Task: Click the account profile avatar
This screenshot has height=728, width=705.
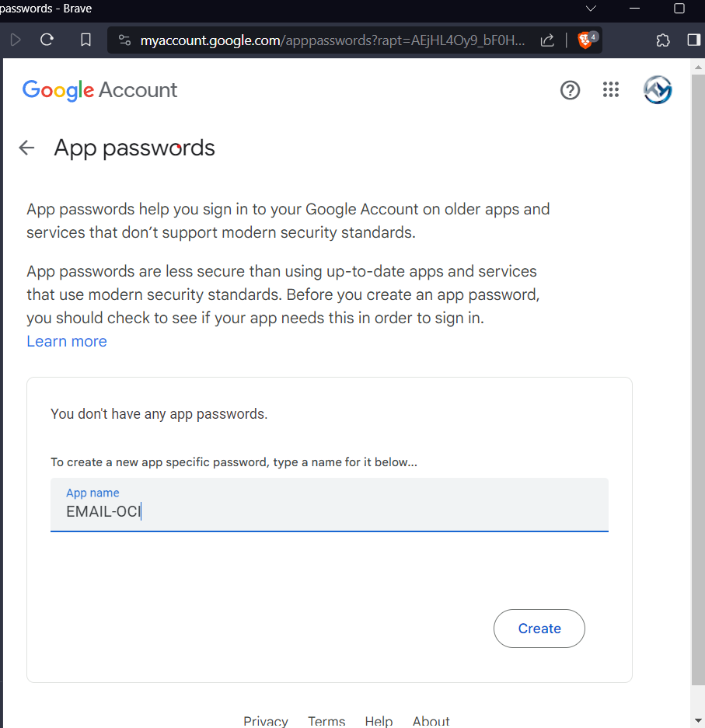Action: [658, 90]
